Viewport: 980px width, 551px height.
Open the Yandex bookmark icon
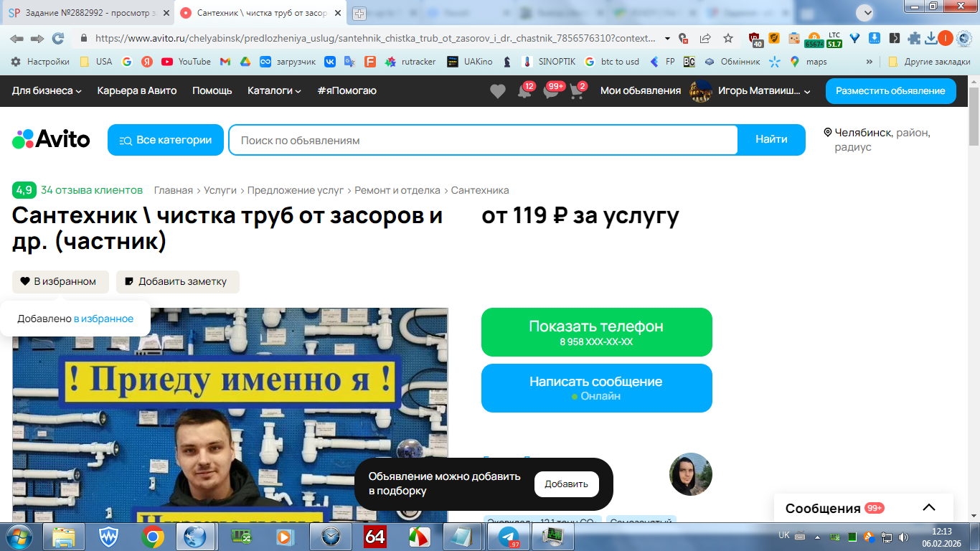click(146, 62)
